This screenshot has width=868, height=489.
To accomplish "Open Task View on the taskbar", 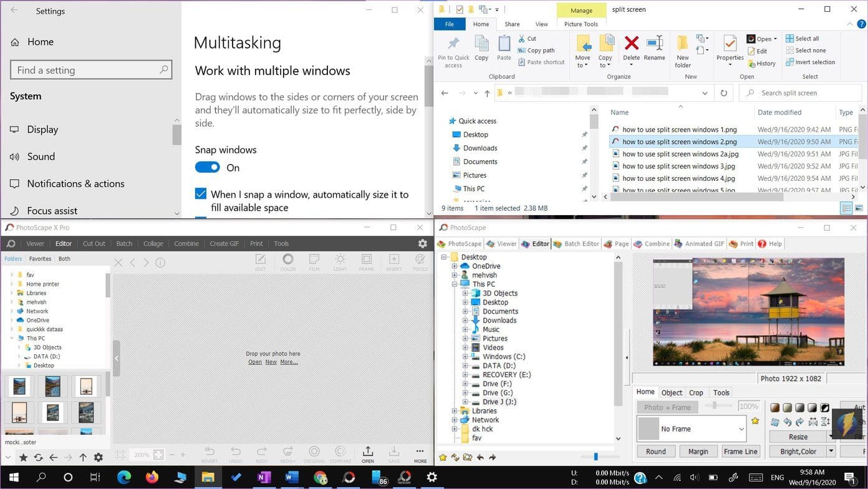I will click(95, 478).
